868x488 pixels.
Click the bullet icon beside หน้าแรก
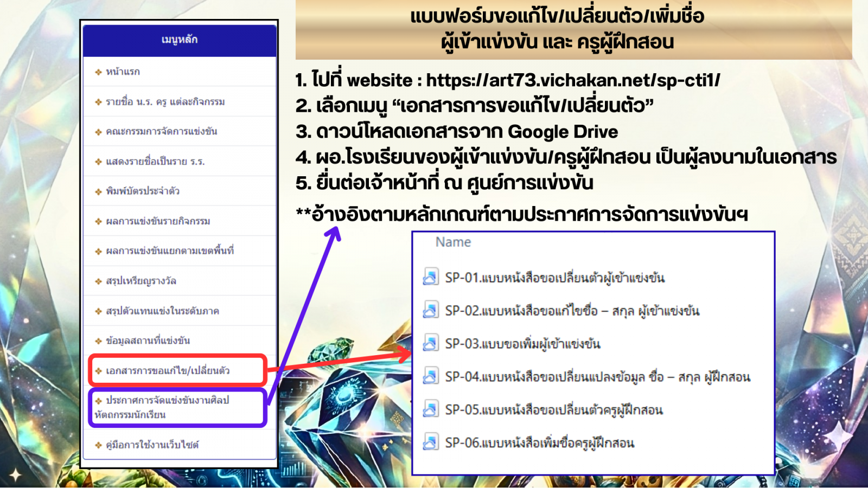tap(98, 72)
